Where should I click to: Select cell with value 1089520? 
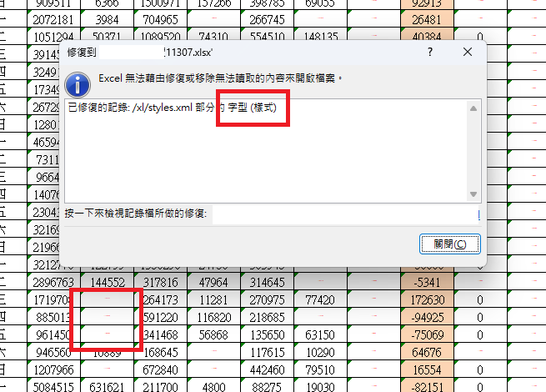160,36
